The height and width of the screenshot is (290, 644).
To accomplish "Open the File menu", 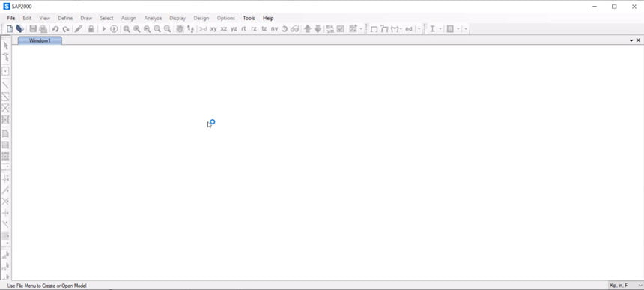I will tap(11, 18).
